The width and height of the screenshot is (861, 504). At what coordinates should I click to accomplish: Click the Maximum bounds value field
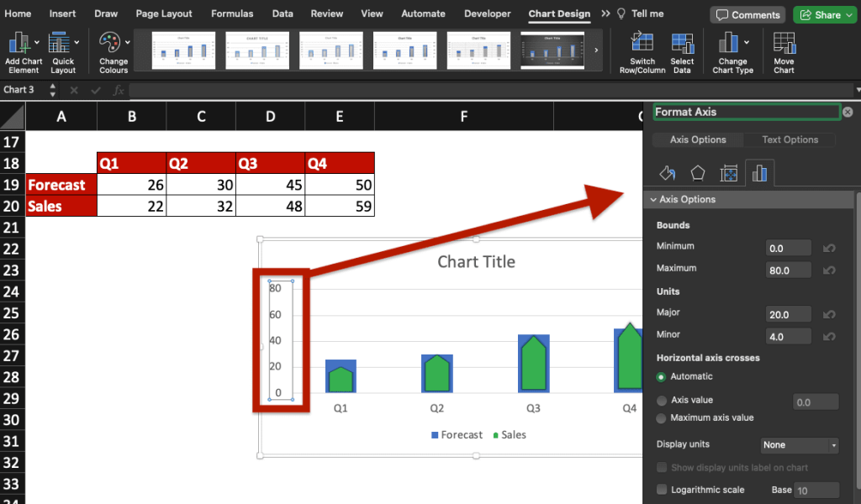coord(788,270)
